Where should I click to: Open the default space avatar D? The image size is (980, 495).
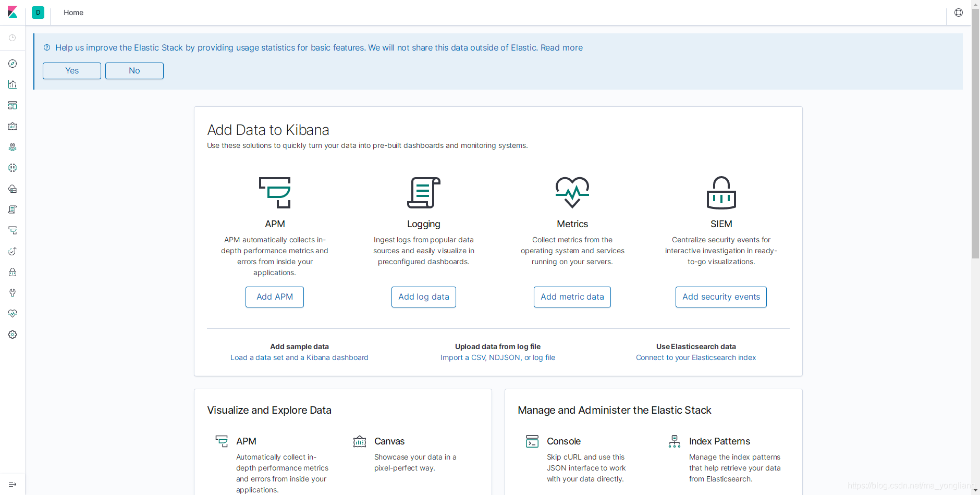[x=38, y=13]
